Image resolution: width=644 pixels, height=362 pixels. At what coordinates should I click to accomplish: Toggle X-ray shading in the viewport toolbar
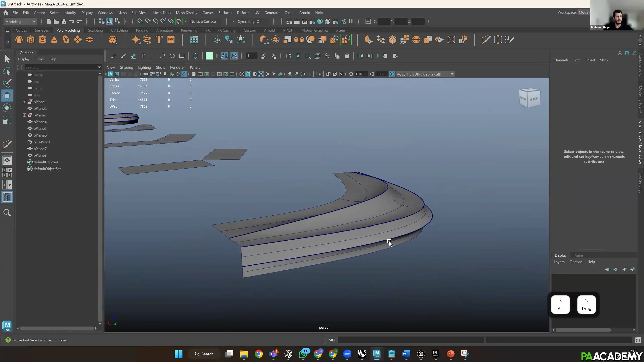[x=267, y=74]
